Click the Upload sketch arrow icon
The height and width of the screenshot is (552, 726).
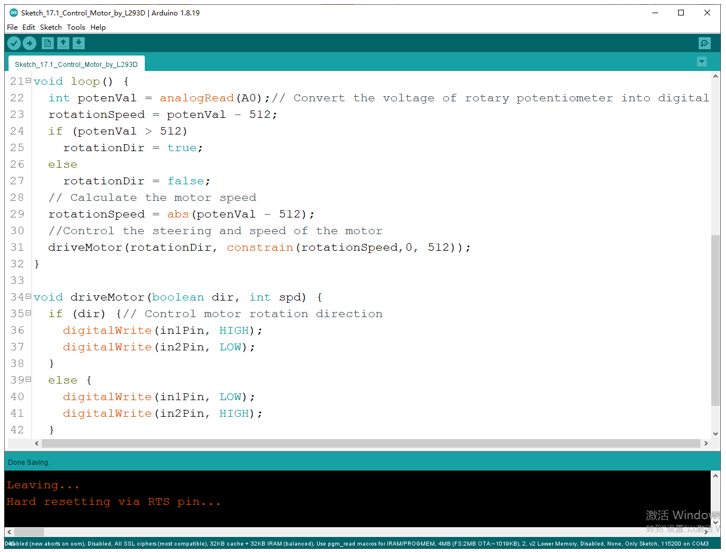point(30,44)
